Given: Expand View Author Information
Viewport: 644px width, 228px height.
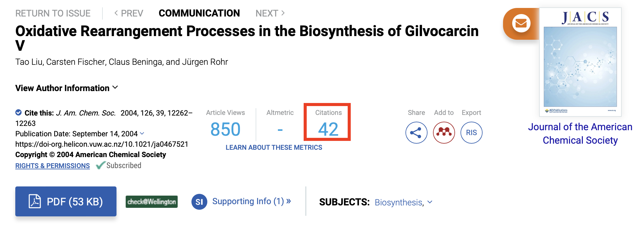Looking at the screenshot, I should pyautogui.click(x=67, y=88).
